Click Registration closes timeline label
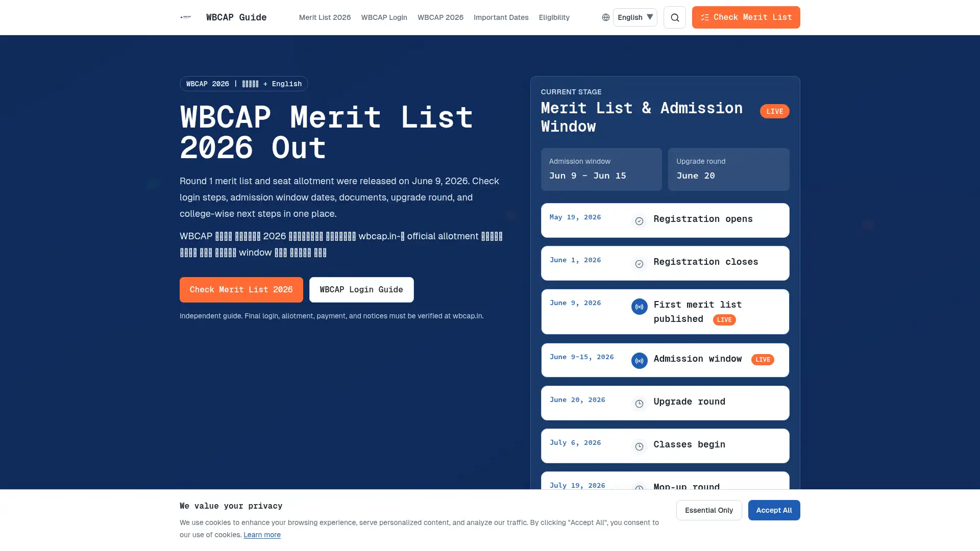The width and height of the screenshot is (980, 551). tap(706, 262)
